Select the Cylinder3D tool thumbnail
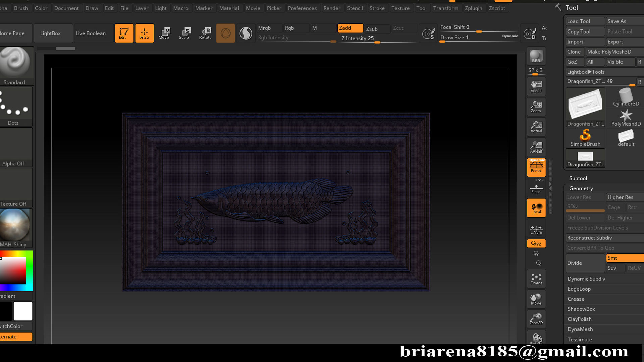 click(x=626, y=98)
